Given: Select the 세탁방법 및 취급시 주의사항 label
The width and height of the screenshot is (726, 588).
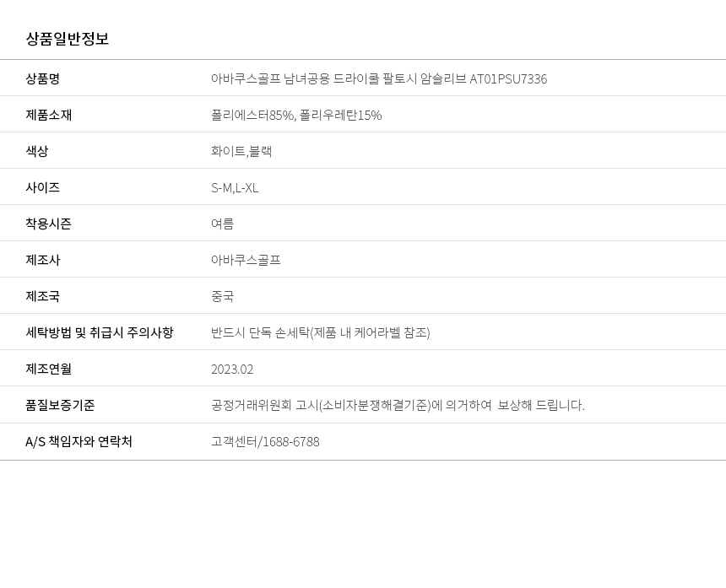Looking at the screenshot, I should point(100,332).
